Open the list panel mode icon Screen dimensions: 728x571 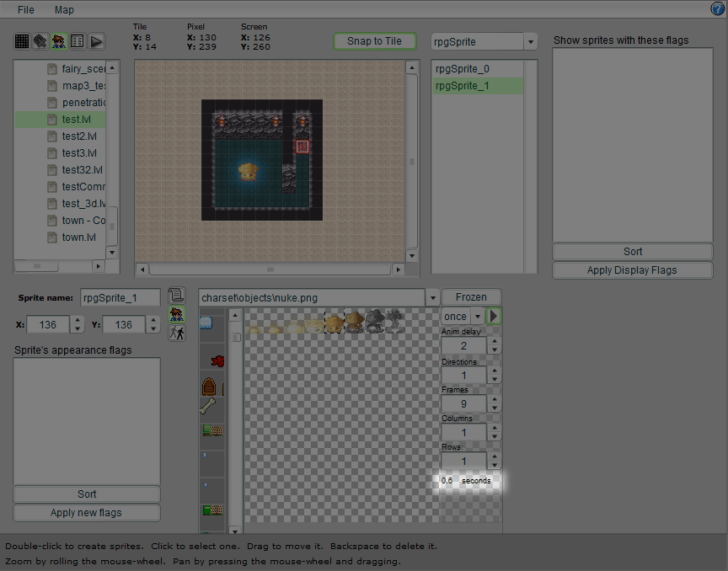[x=78, y=41]
